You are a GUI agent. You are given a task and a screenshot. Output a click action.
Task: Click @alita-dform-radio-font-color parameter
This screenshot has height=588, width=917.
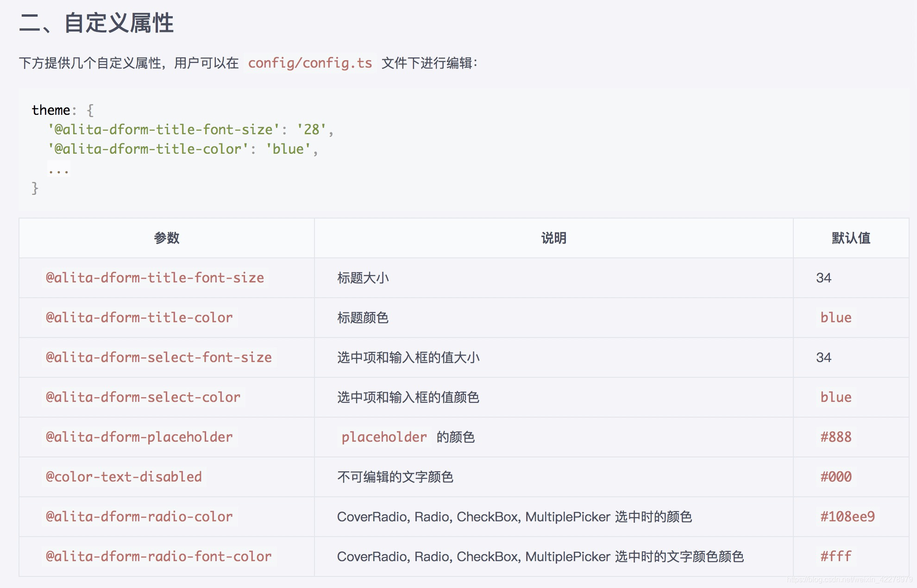(x=159, y=557)
